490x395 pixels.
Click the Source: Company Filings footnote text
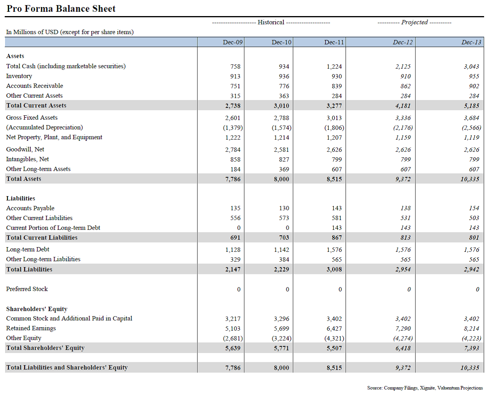[425, 388]
